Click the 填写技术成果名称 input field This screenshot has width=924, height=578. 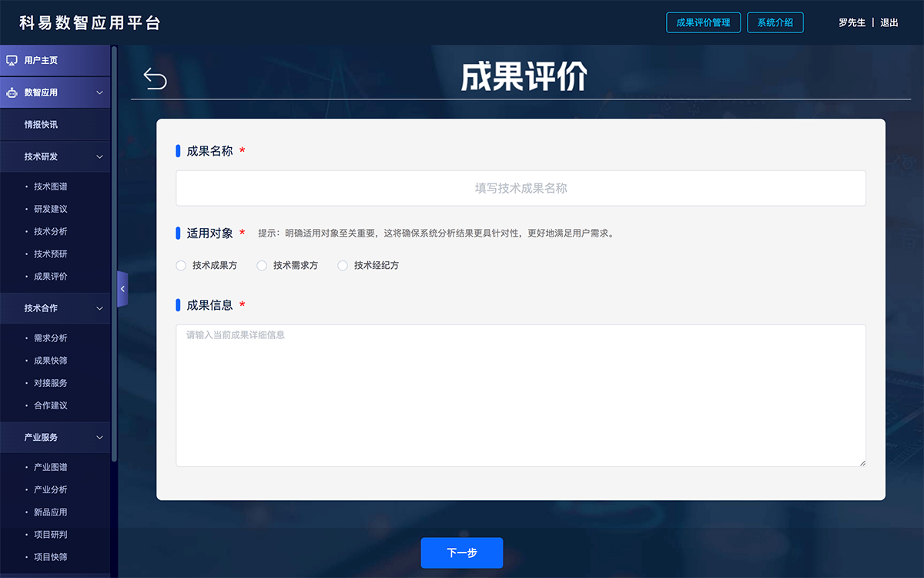(521, 188)
